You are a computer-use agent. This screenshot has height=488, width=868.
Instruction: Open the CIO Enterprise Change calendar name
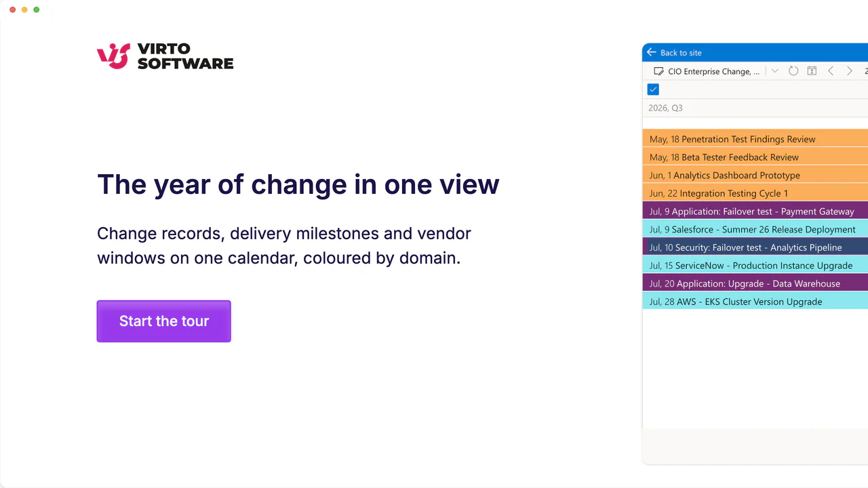[x=713, y=71]
